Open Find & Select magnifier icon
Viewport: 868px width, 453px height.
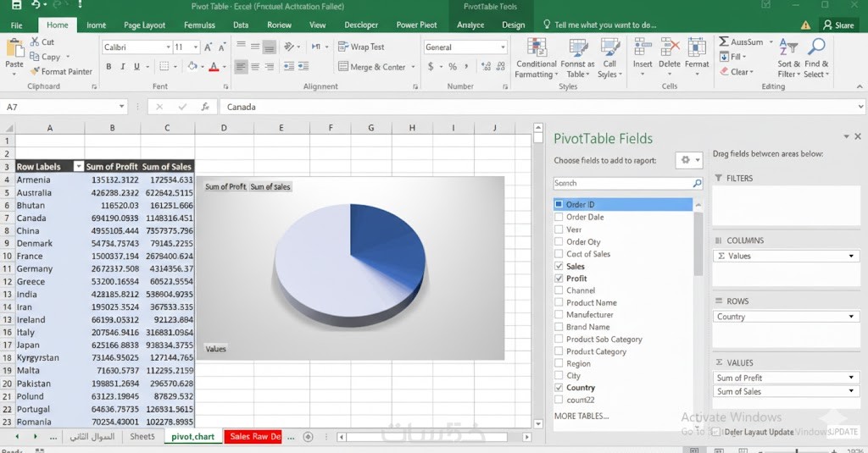816,47
